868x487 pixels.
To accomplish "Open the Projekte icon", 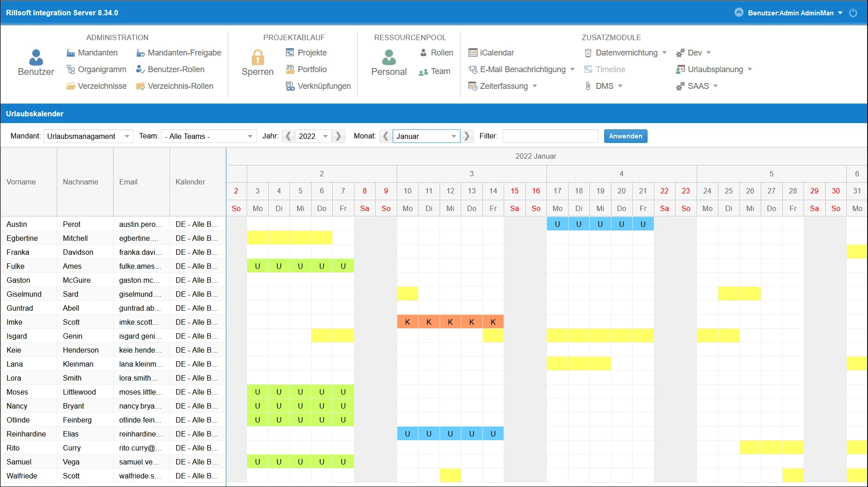I will [290, 53].
